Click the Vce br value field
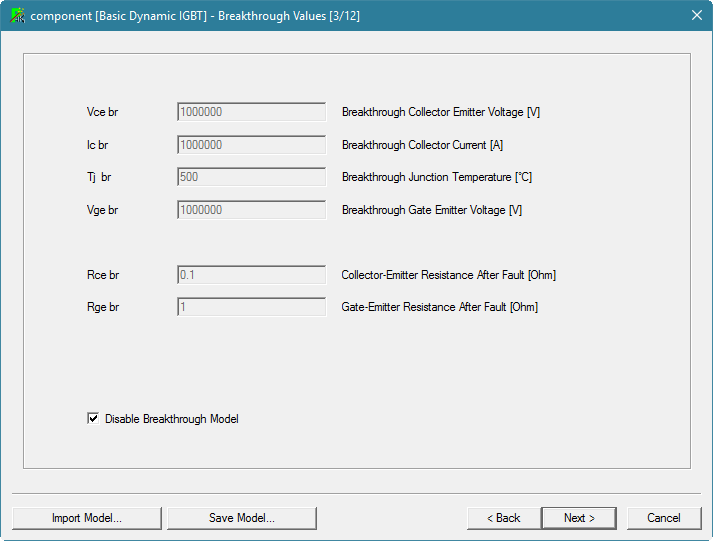 pos(251,112)
